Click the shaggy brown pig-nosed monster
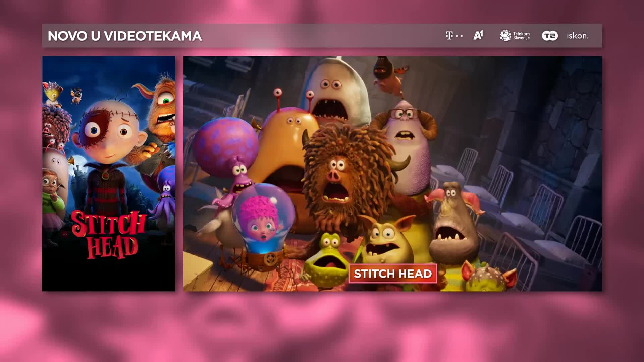The width and height of the screenshot is (644, 362). pos(339,174)
